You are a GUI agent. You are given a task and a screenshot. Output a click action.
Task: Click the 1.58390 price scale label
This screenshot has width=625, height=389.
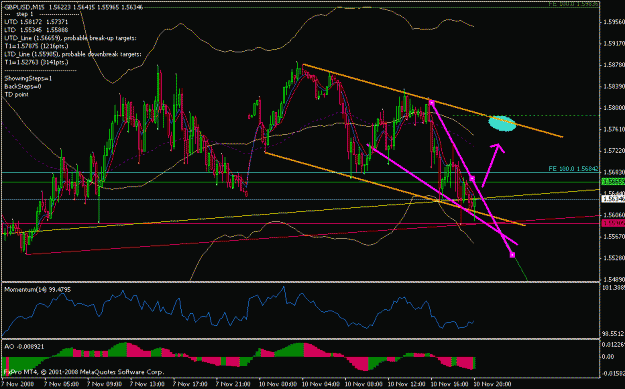pyautogui.click(x=614, y=86)
